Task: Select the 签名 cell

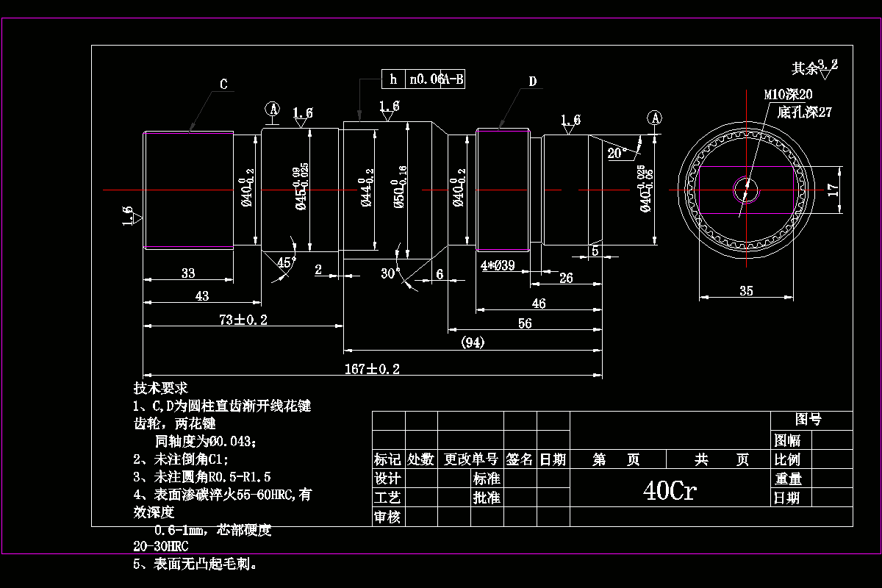Action: [x=520, y=459]
